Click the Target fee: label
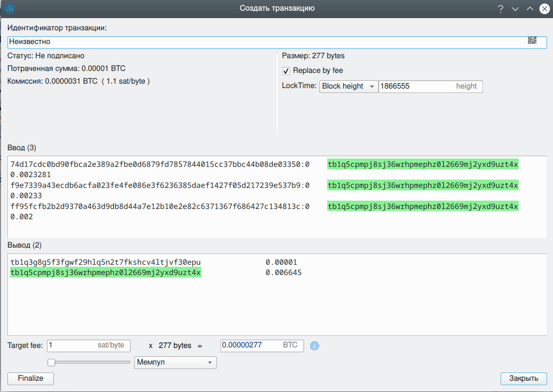Viewport: 553px width, 392px height. tap(25, 346)
